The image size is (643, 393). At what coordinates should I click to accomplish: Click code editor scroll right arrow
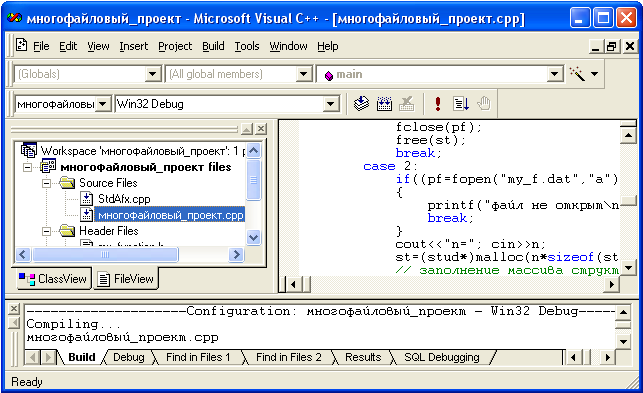611,284
